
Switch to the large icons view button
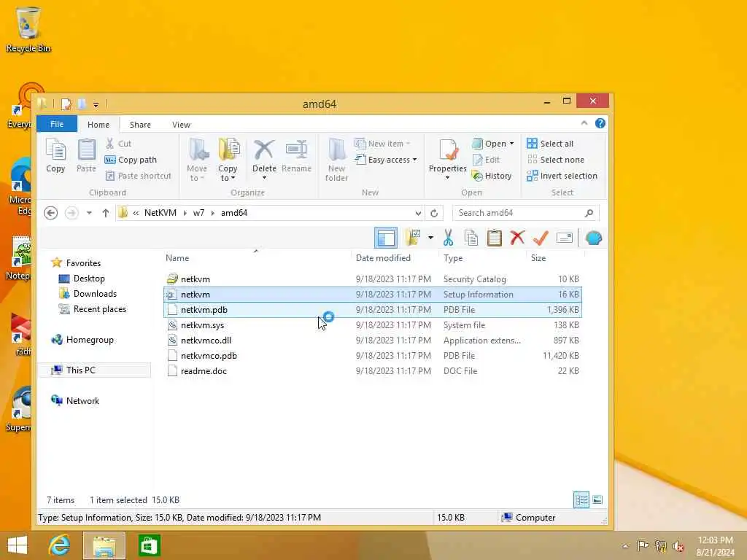(597, 500)
